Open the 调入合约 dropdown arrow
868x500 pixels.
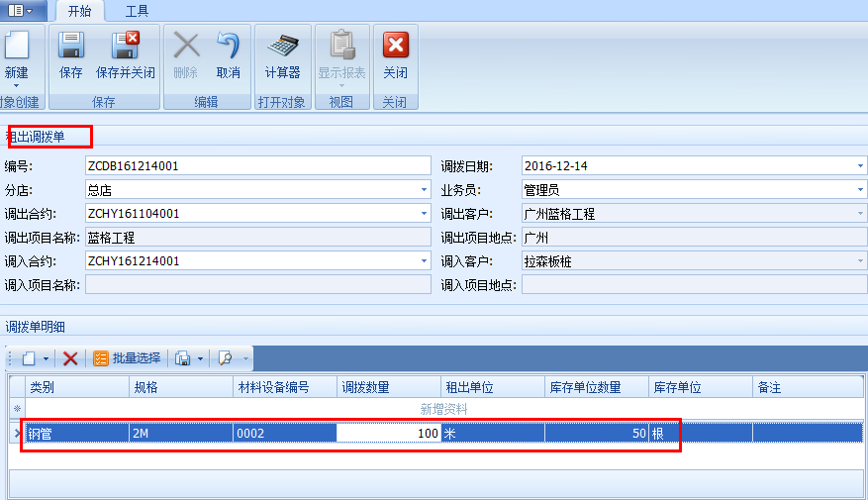point(424,261)
